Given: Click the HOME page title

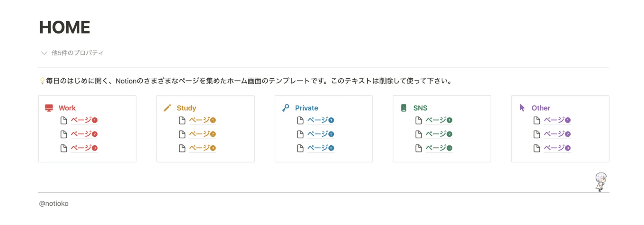Looking at the screenshot, I should point(65,27).
